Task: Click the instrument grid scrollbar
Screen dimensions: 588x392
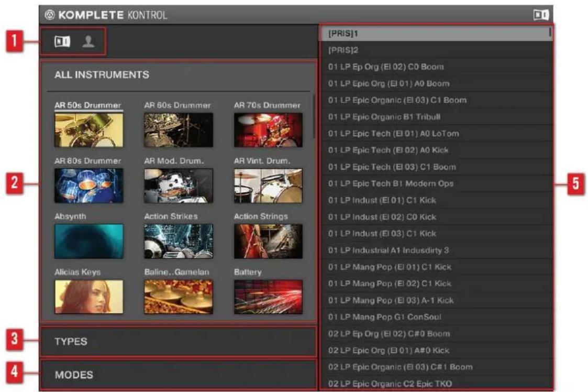Action: pos(314,116)
